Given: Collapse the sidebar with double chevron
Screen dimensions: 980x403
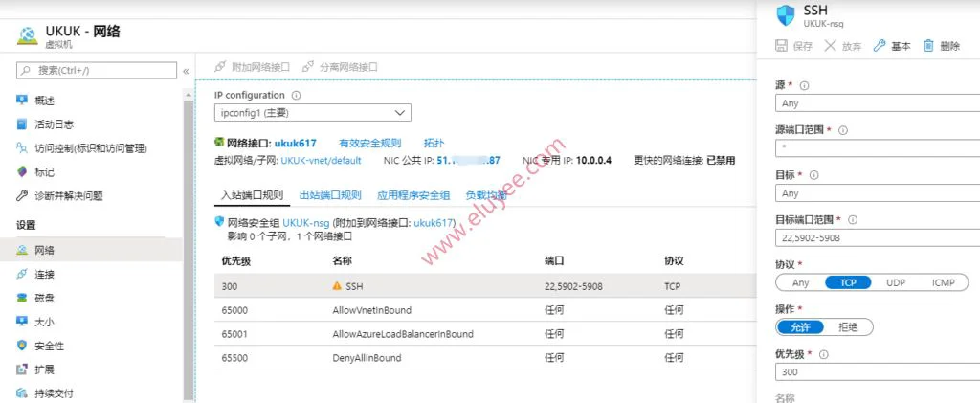Looking at the screenshot, I should 186,71.
